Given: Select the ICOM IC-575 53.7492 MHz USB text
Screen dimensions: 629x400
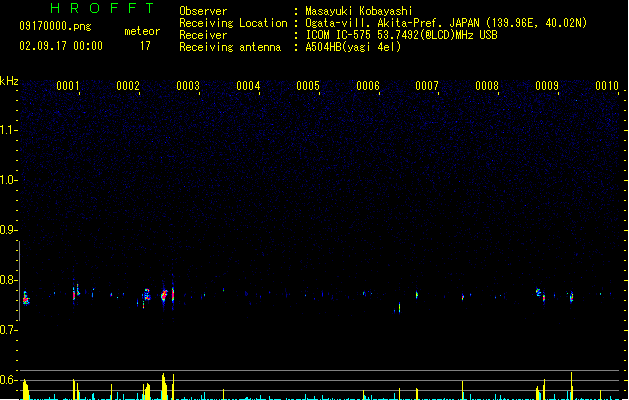Looking at the screenshot, I should [402, 35].
